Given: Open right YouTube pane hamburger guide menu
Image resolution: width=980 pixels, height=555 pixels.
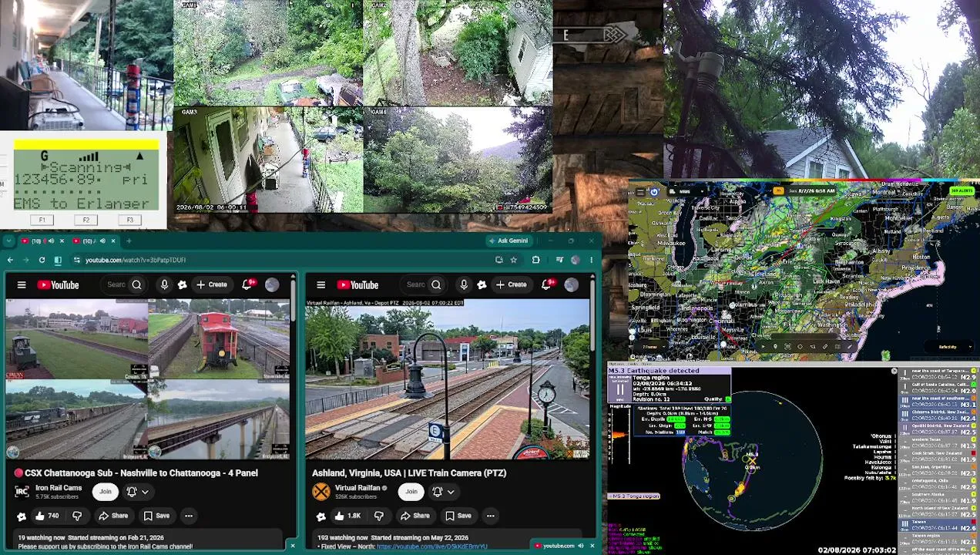Looking at the screenshot, I should tap(321, 285).
